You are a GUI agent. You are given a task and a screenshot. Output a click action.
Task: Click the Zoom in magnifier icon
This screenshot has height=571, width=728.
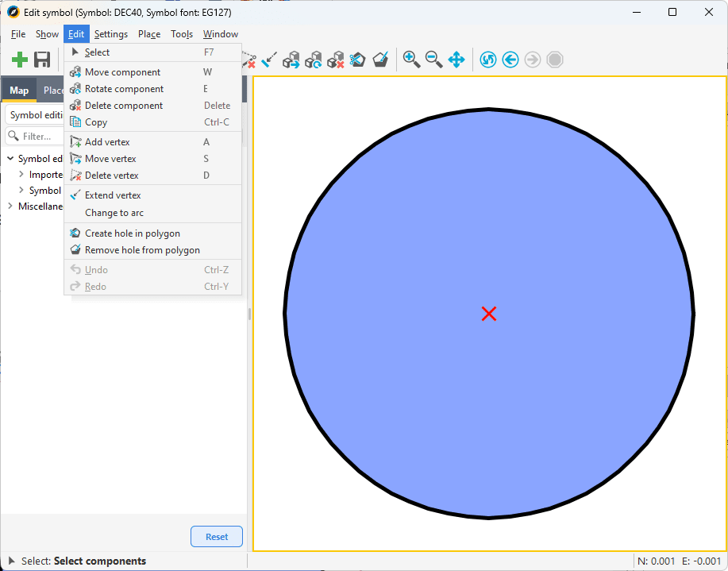click(x=411, y=60)
